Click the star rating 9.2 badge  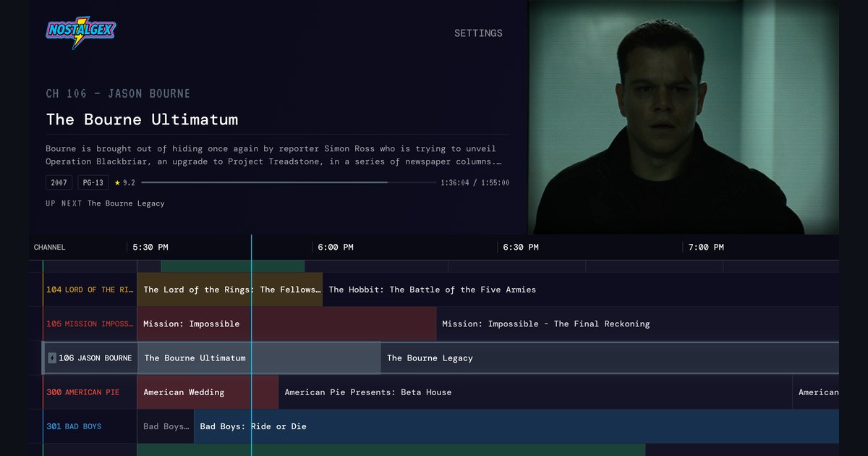[125, 183]
